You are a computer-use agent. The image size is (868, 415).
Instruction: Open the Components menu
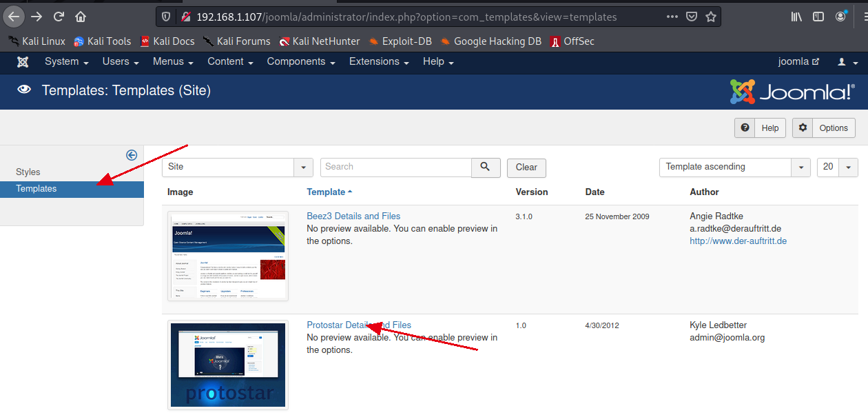click(301, 61)
